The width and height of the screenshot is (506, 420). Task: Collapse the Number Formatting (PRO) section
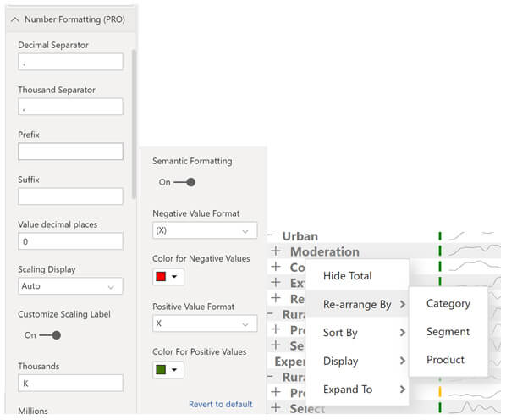coord(15,19)
